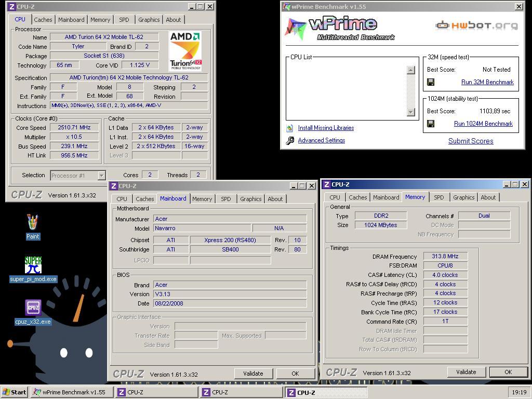Expand the Processor #1 selection dropdown
Image resolution: width=532 pixels, height=399 pixels.
(x=101, y=176)
